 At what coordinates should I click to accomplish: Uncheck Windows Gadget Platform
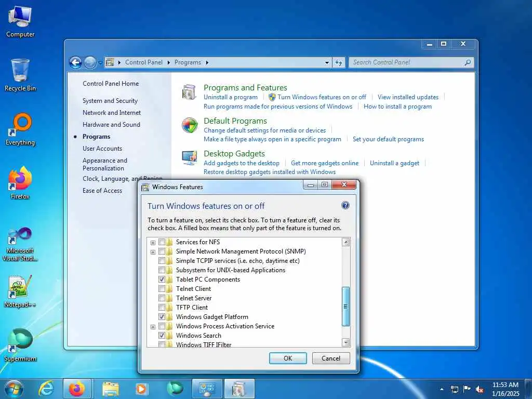tap(162, 317)
